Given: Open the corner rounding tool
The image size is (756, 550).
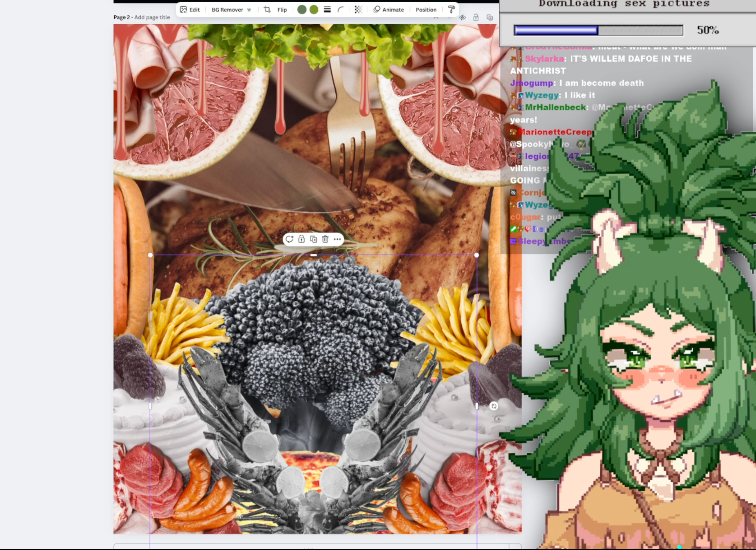Looking at the screenshot, I should [x=341, y=10].
